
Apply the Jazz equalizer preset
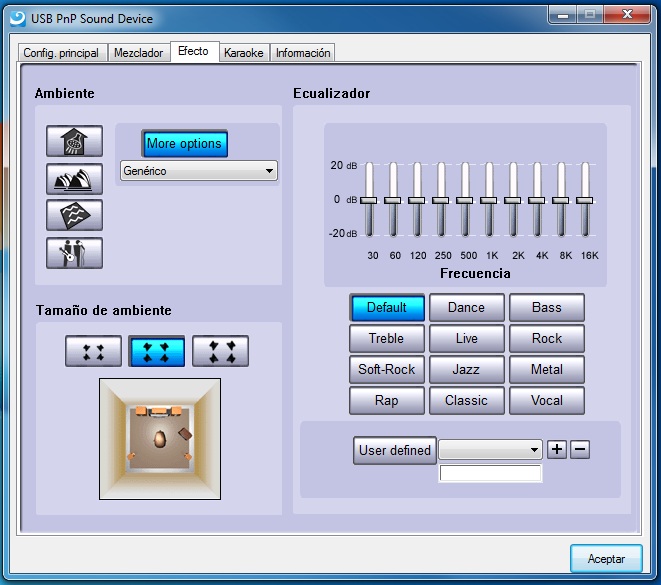466,370
